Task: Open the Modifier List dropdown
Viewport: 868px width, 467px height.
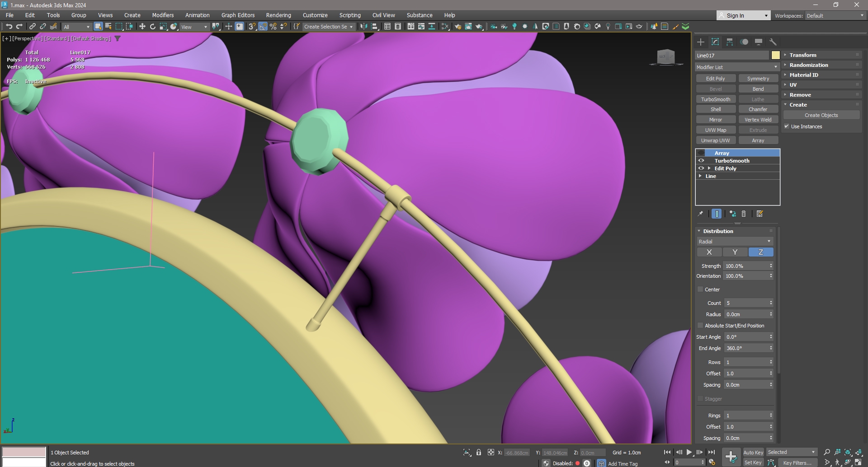Action: point(737,67)
